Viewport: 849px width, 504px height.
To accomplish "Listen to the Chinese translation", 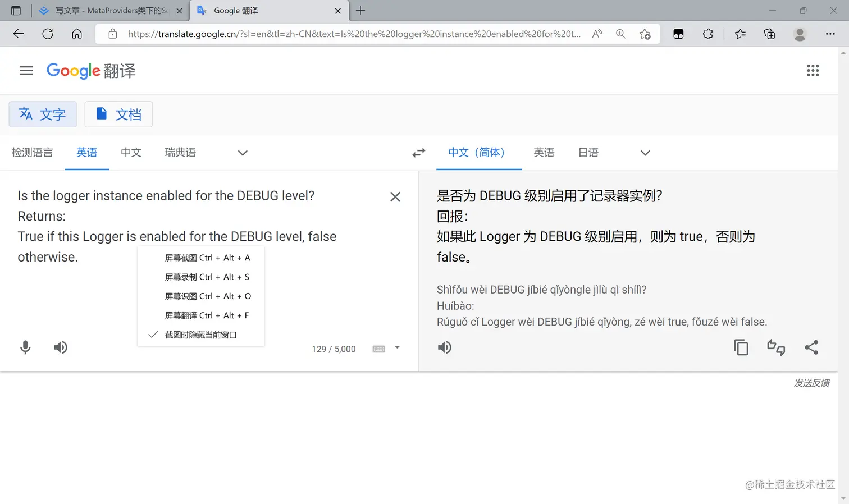I will tap(445, 347).
